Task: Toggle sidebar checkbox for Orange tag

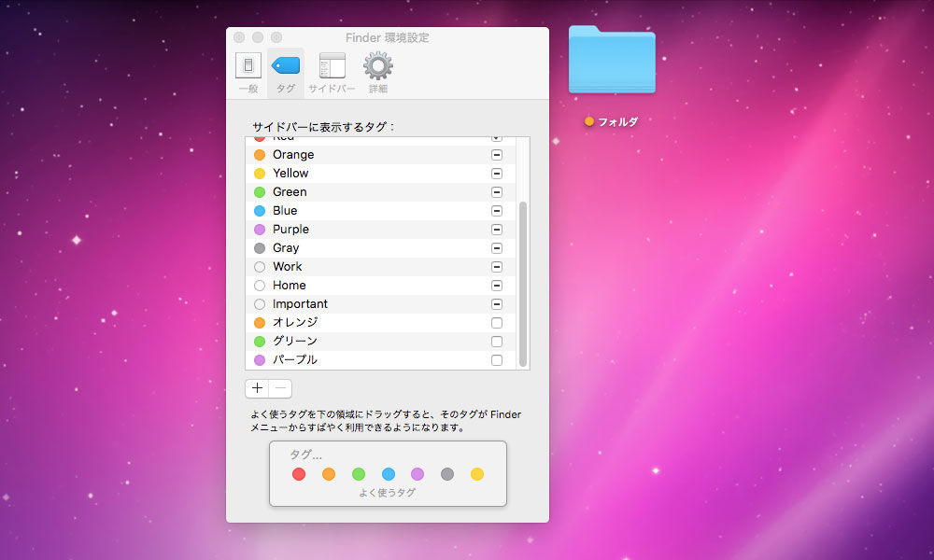Action: tap(497, 155)
